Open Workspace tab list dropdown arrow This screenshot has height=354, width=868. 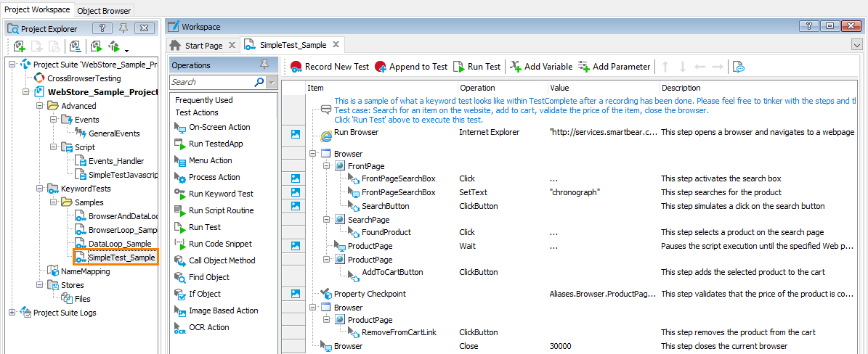click(857, 45)
